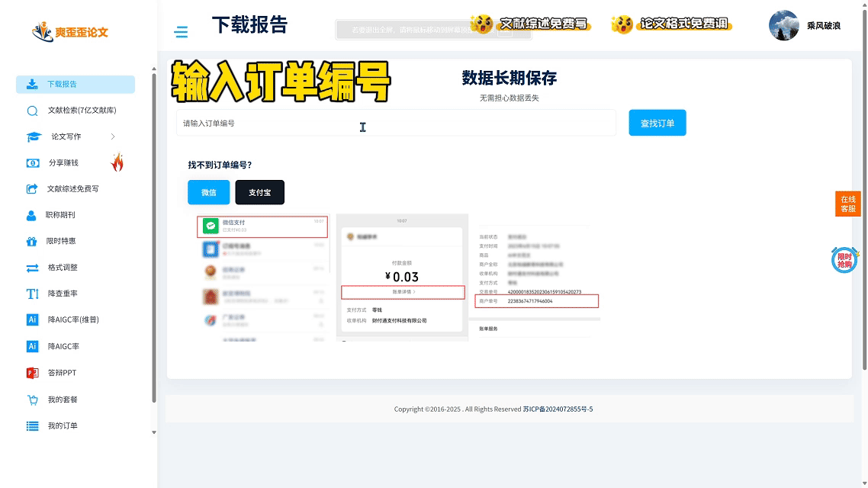
Task: Open the 乘风破浪 user profile menu
Action: click(x=805, y=25)
